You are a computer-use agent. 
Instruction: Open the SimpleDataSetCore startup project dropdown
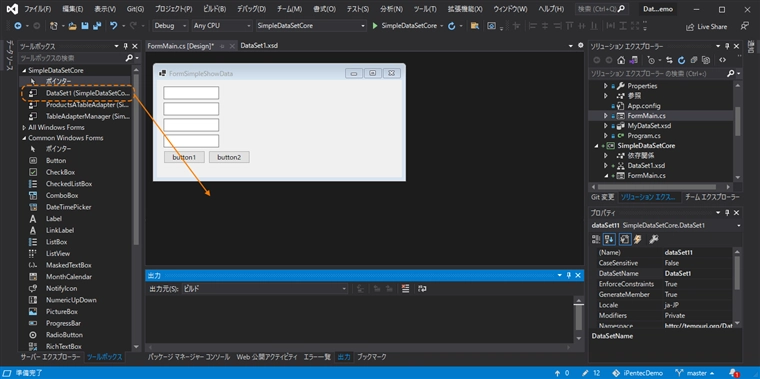click(312, 26)
